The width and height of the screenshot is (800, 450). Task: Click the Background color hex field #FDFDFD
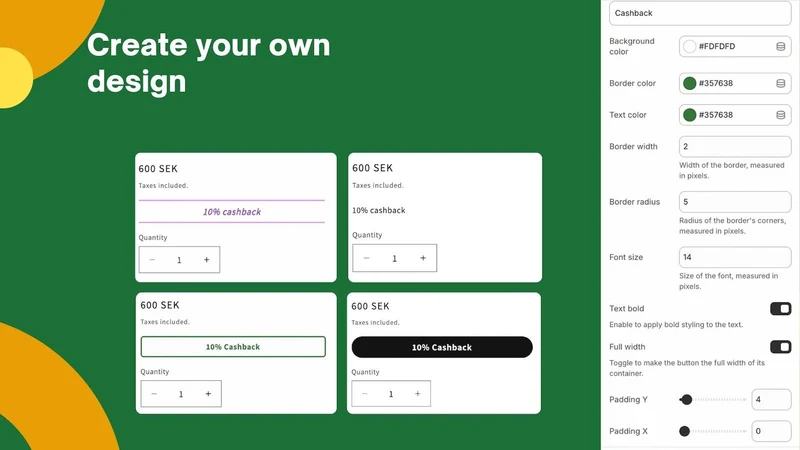click(x=735, y=46)
